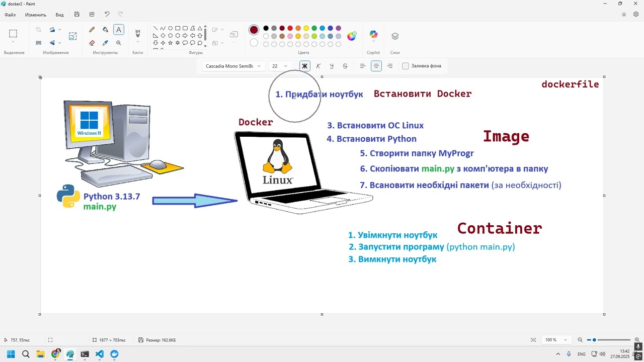Select the oval shape
The image size is (644, 362).
pos(170,28)
